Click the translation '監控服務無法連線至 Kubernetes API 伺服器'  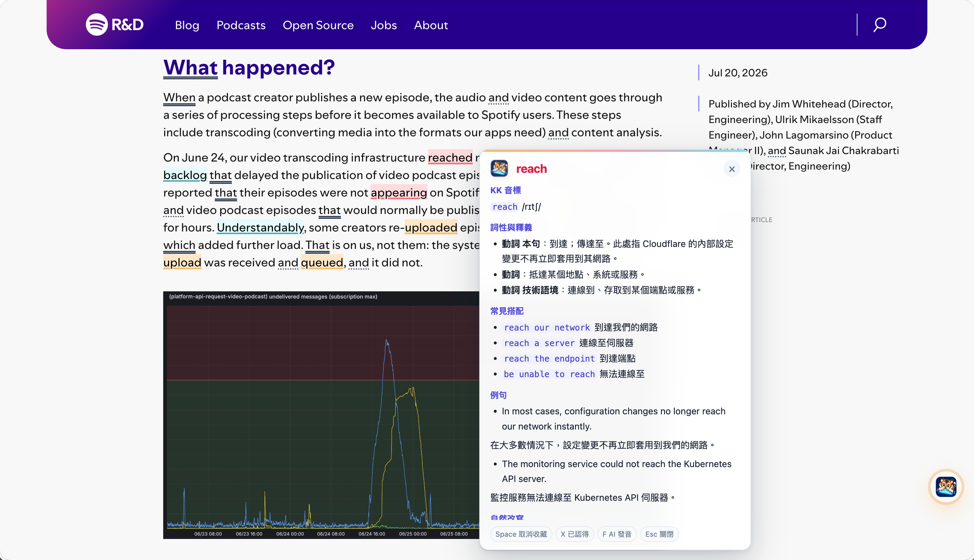(x=583, y=497)
